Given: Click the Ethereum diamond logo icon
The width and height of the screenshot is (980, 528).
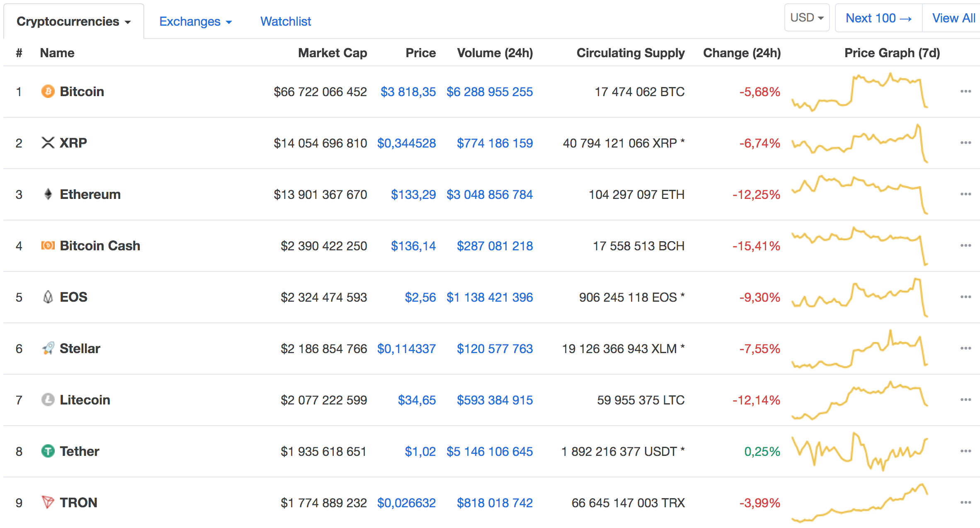Looking at the screenshot, I should [x=48, y=194].
